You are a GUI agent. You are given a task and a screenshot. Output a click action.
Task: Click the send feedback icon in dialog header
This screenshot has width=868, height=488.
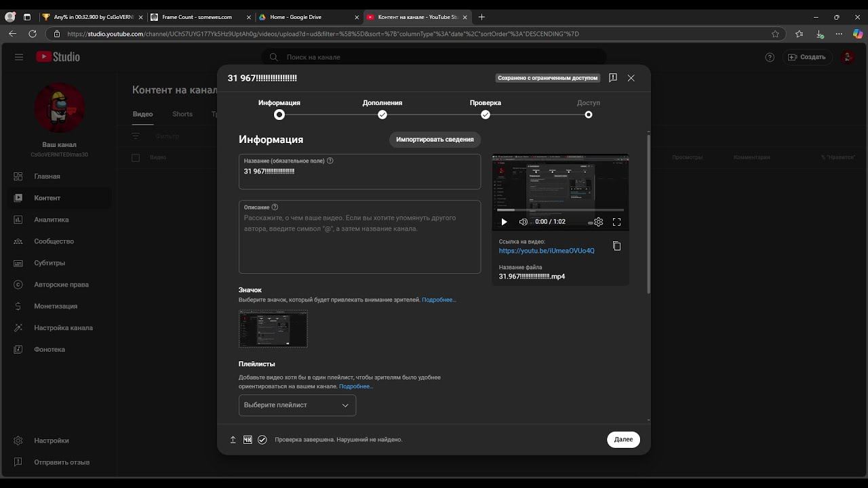click(613, 78)
